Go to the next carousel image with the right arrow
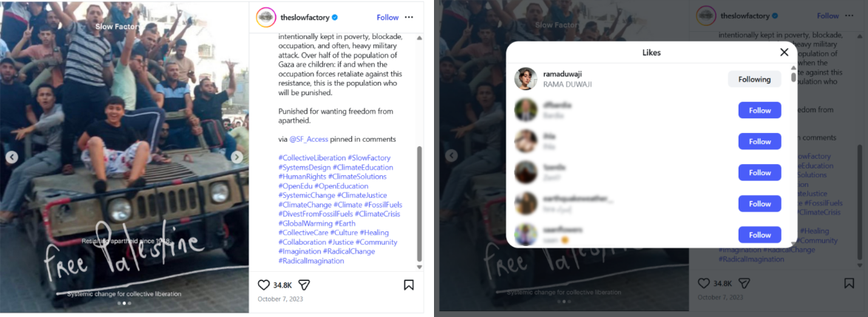The height and width of the screenshot is (317, 868). click(x=237, y=157)
